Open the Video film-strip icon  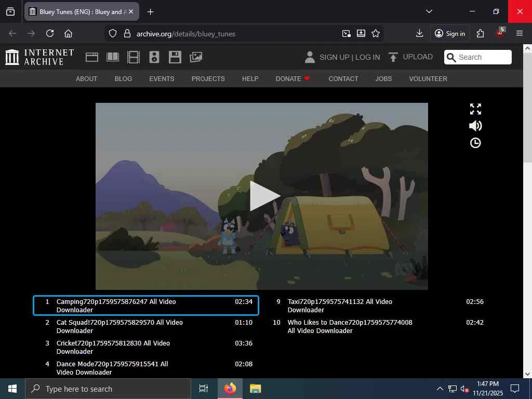[x=134, y=57]
